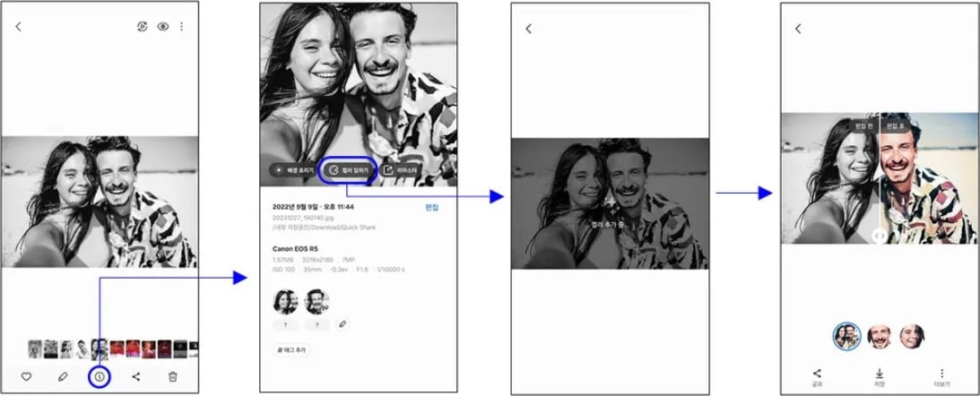
Task: Delete photo with trash icon
Action: 173,377
